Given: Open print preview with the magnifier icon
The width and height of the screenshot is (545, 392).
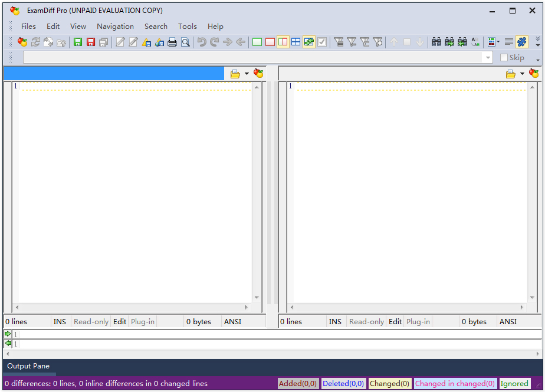Looking at the screenshot, I should click(185, 42).
